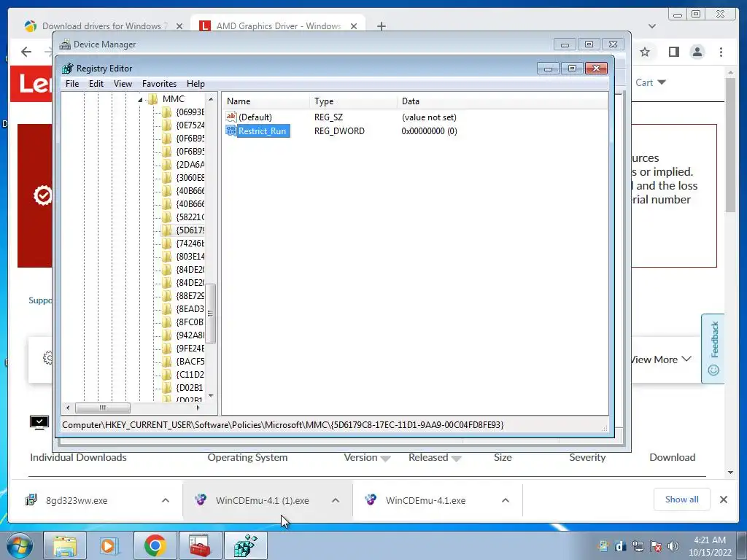Click the registry tree vertical scrollbar thumb
Viewport: 747px width, 560px height.
210,314
